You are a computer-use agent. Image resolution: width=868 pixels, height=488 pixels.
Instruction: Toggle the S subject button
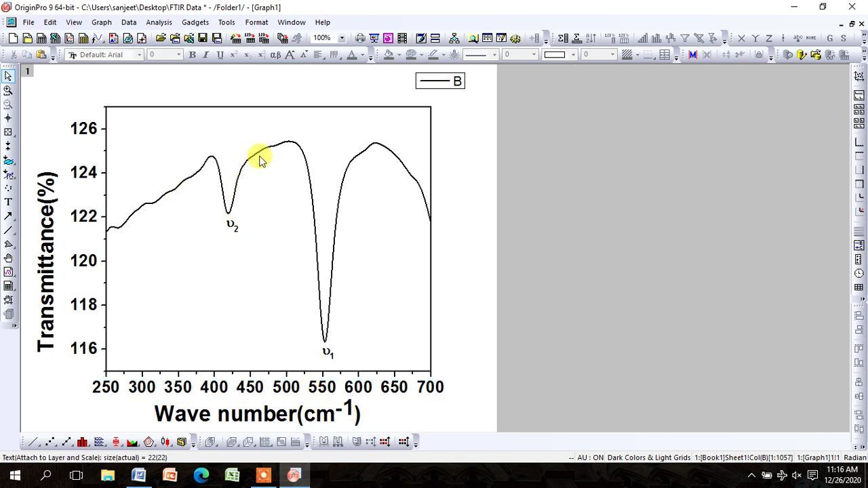844,39
